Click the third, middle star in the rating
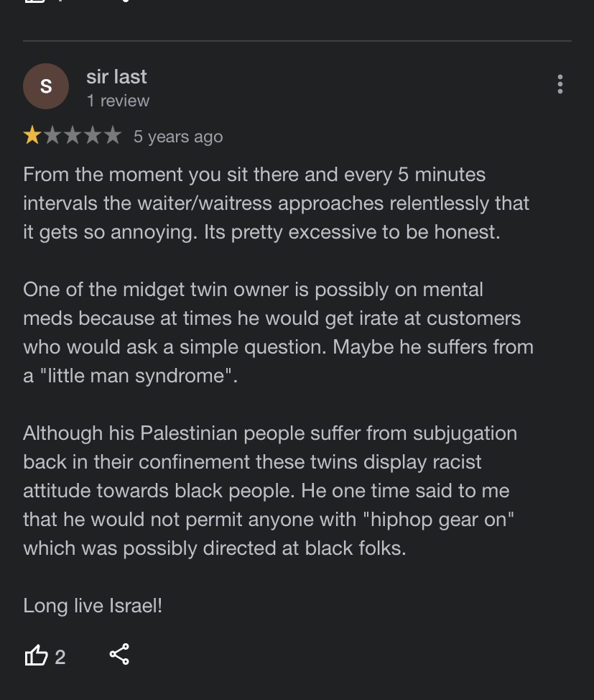 pos(73,136)
